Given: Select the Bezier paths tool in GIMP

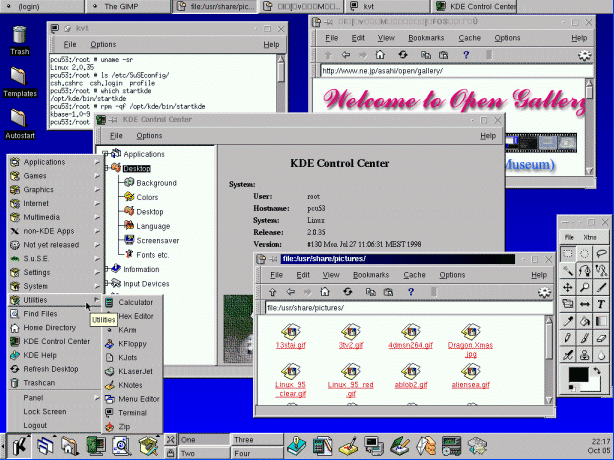Looking at the screenshot, I should [x=584, y=271].
